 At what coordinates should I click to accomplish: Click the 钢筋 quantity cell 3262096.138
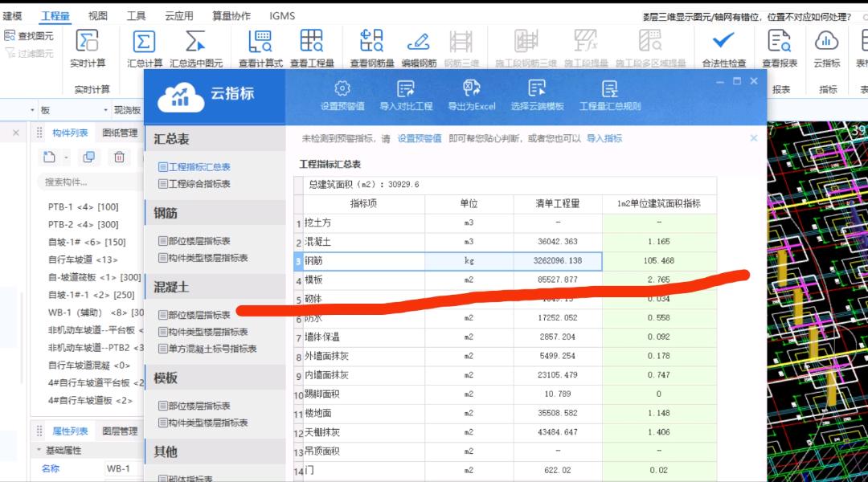click(558, 260)
